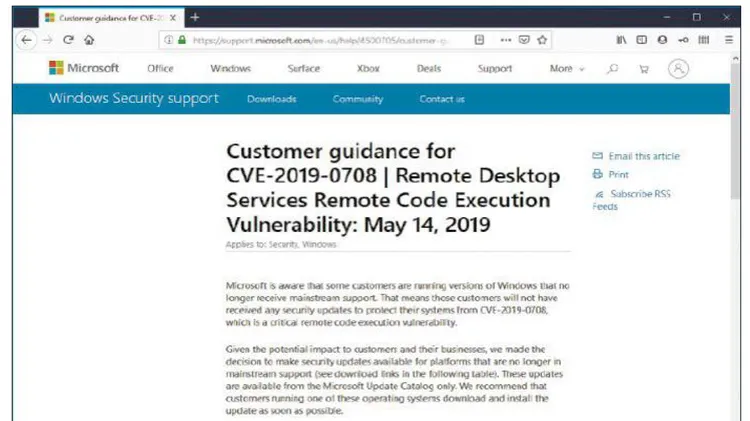
Task: Click the printer icon beside Print
Action: [597, 174]
